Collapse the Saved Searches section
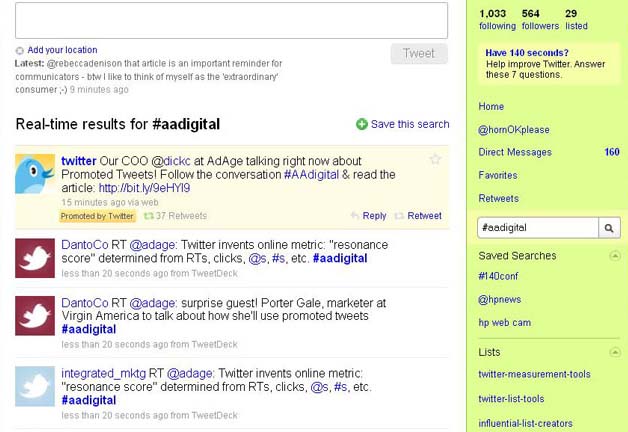 [615, 255]
